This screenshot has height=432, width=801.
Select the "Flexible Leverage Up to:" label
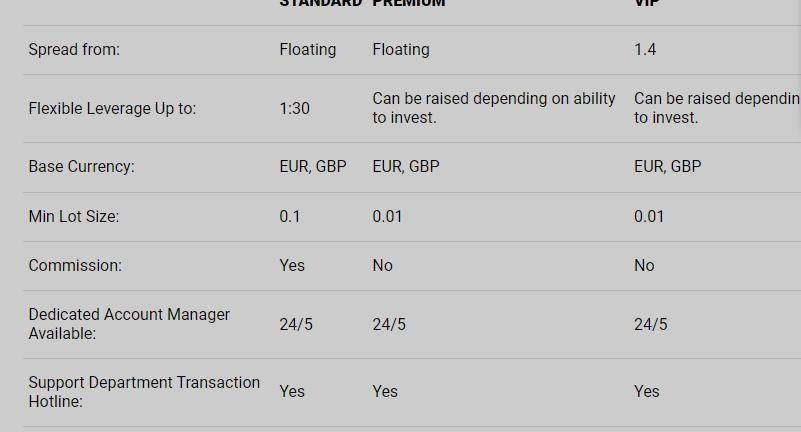pos(112,108)
